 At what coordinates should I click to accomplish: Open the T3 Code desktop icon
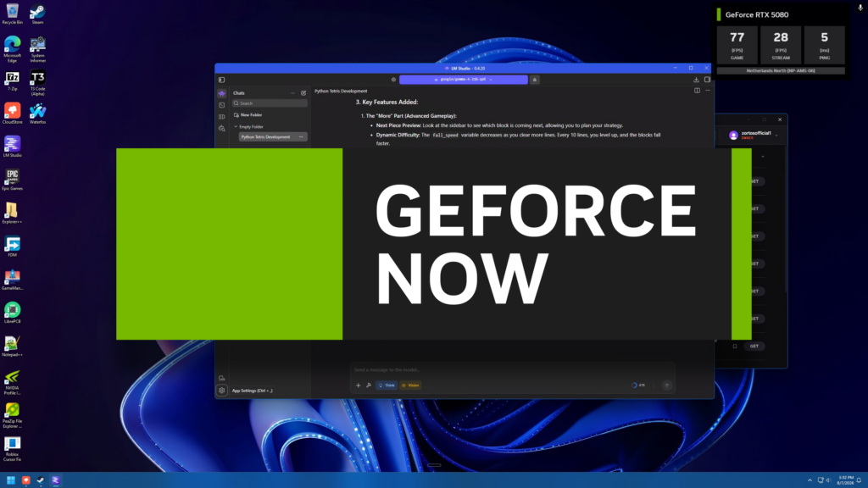37,83
